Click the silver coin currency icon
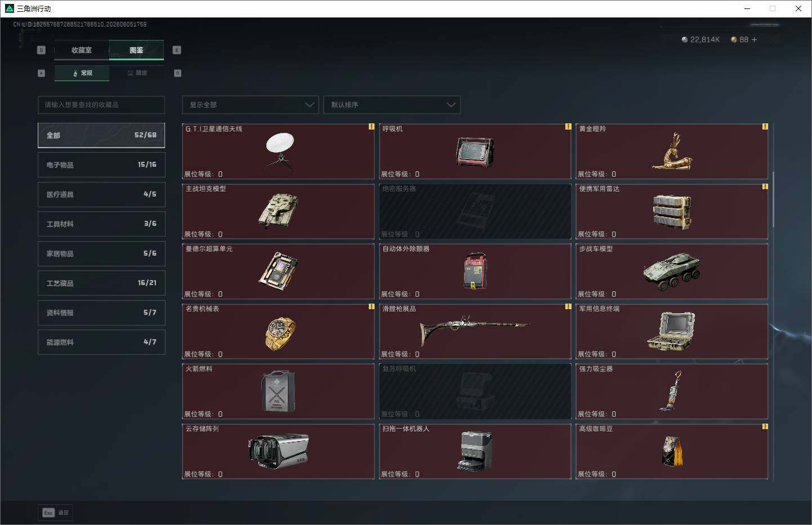Image resolution: width=812 pixels, height=525 pixels. pos(684,40)
